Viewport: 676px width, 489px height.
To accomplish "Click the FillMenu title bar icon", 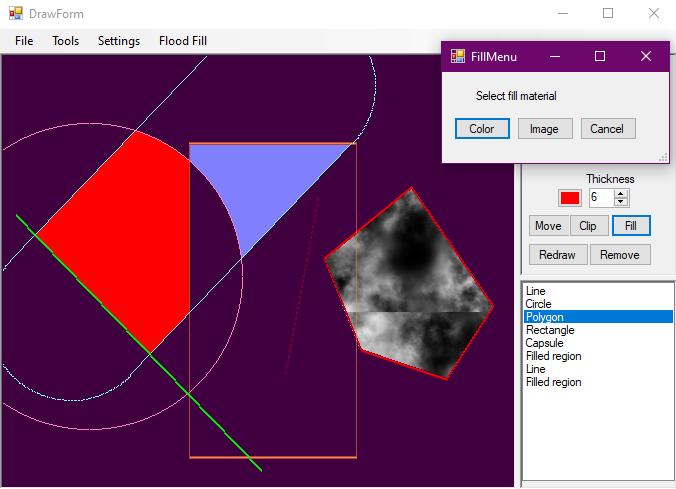I will [x=458, y=56].
